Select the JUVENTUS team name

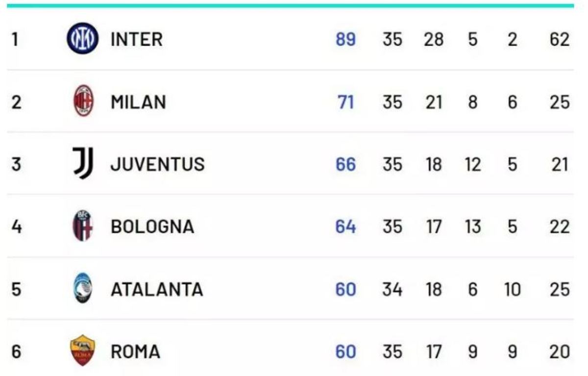coord(157,164)
